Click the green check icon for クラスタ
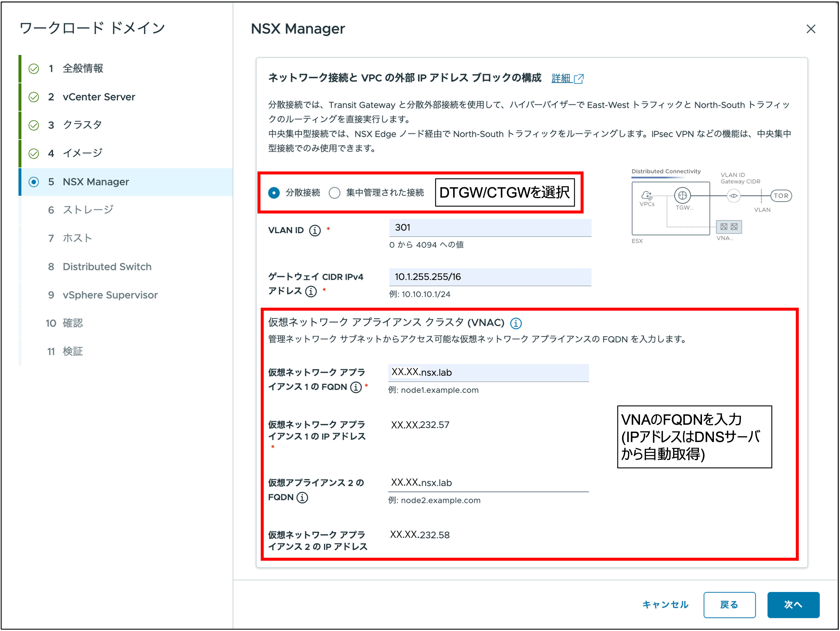The height and width of the screenshot is (631, 840). click(34, 125)
